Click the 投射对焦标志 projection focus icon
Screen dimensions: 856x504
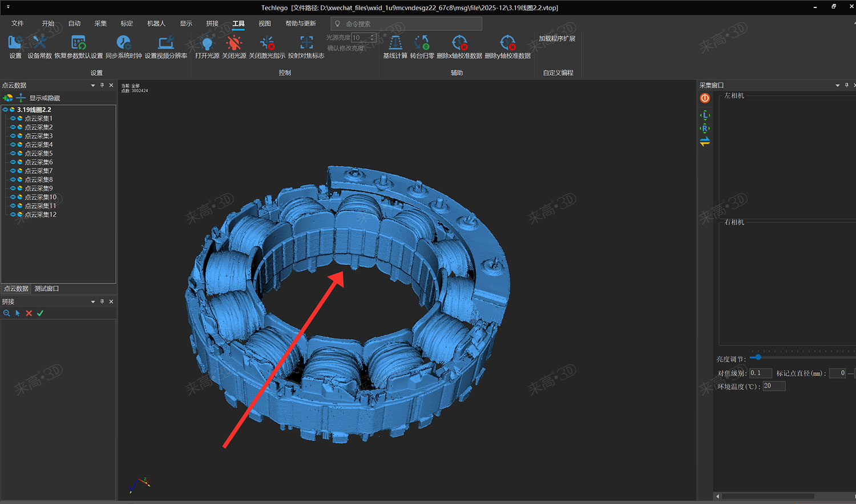coord(306,43)
